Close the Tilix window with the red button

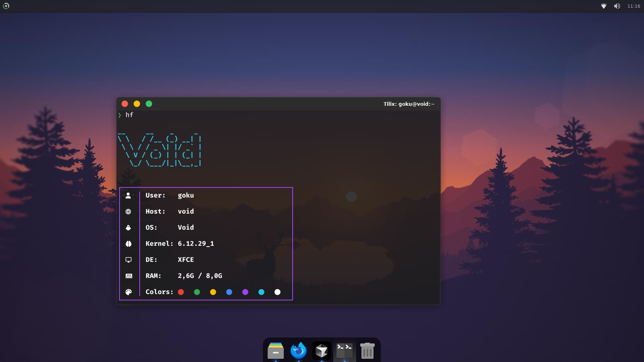coord(125,104)
